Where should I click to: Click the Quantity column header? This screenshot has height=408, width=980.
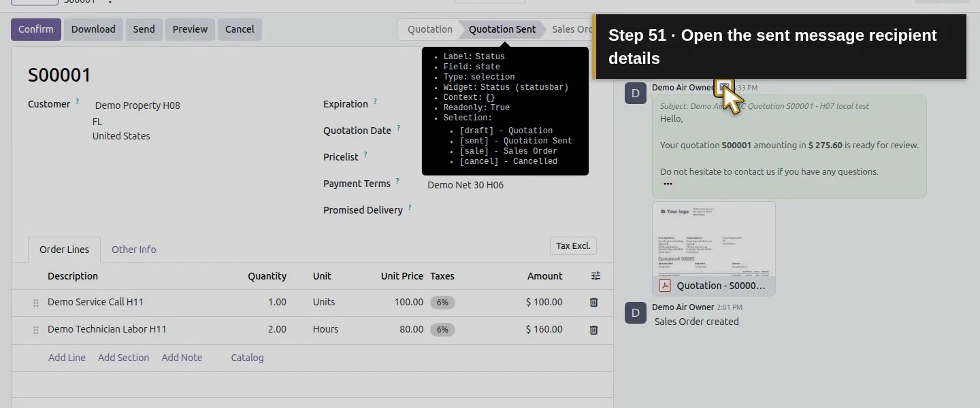267,276
